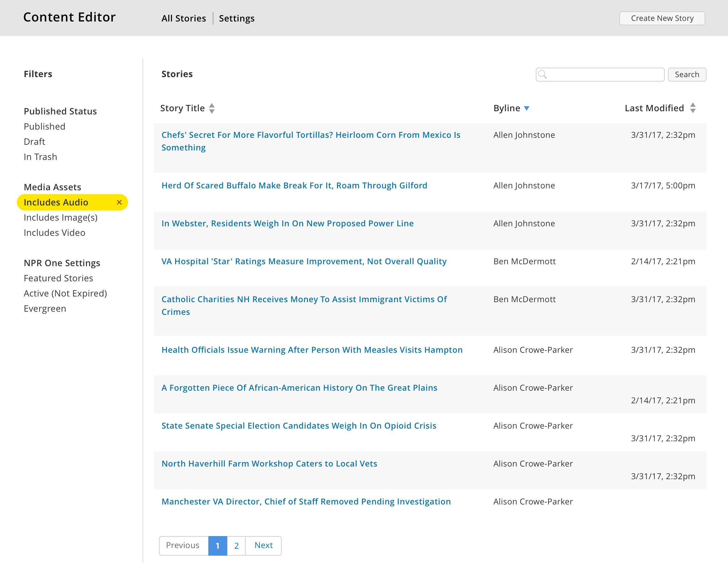Click Create New Story button
Image resolution: width=728 pixels, height=580 pixels.
662,18
